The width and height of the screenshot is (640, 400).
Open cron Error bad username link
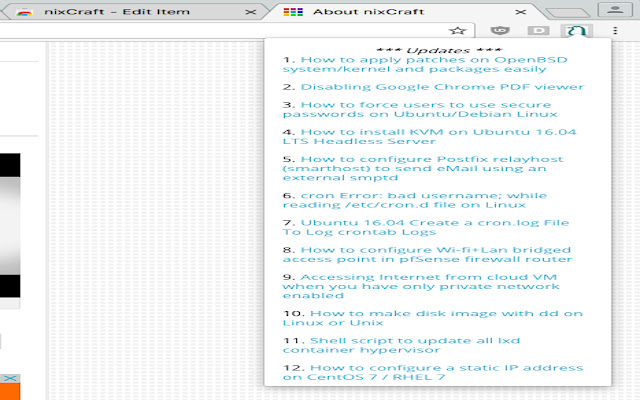pos(415,200)
